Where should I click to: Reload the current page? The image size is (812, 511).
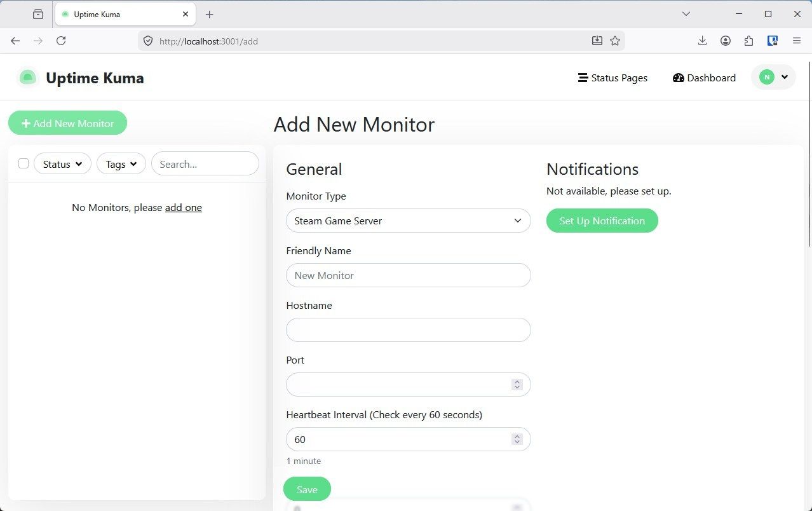pos(61,41)
